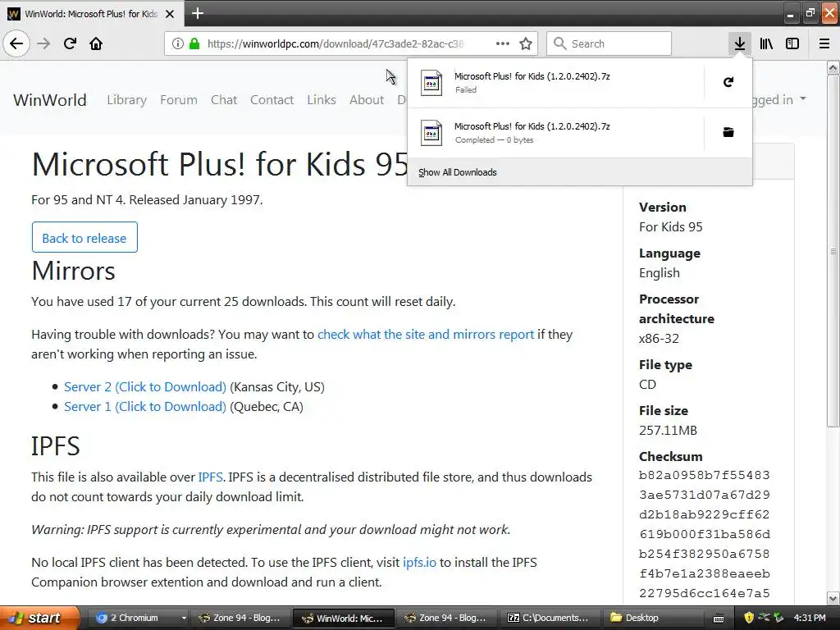This screenshot has width=840, height=630.
Task: Click the scrollbar up arrow
Action: click(x=833, y=67)
